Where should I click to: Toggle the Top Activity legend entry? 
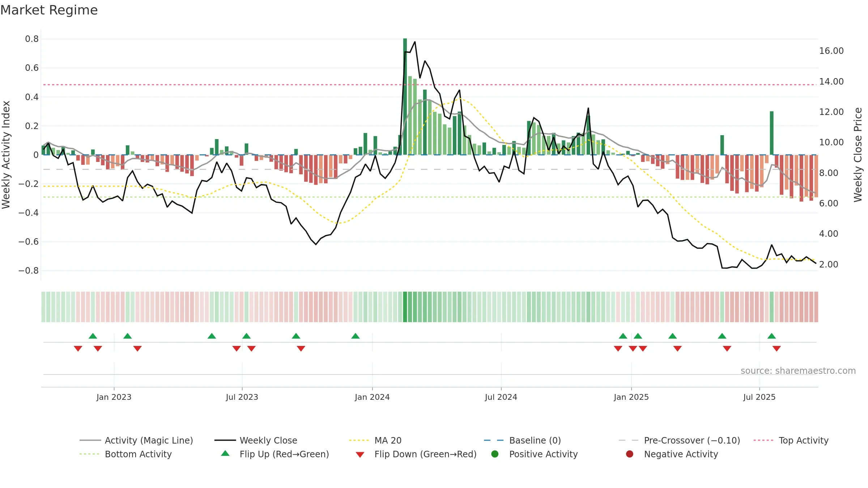pos(791,440)
